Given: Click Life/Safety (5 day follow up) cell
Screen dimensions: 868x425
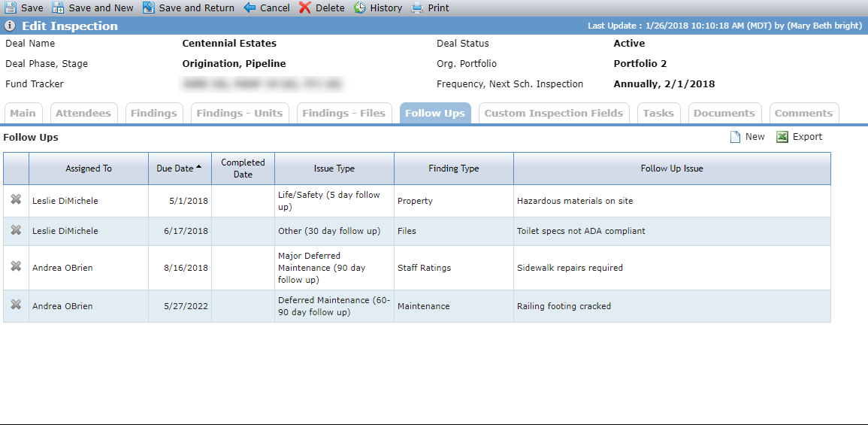Looking at the screenshot, I should pos(334,201).
